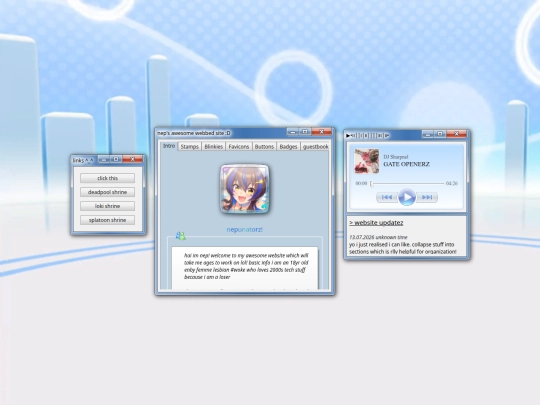Click the GATE OPENERZ song title

[406, 164]
